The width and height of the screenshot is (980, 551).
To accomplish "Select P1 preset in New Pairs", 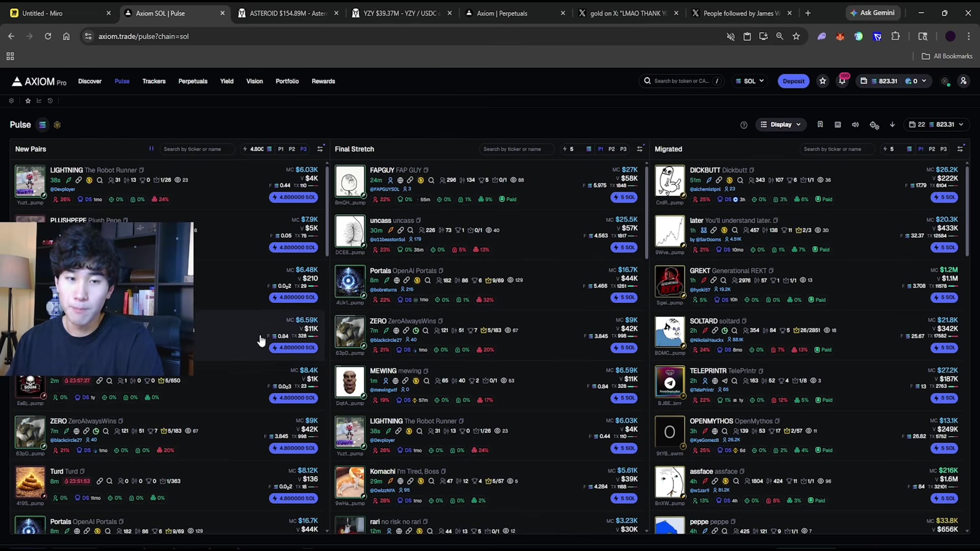I will [x=281, y=149].
